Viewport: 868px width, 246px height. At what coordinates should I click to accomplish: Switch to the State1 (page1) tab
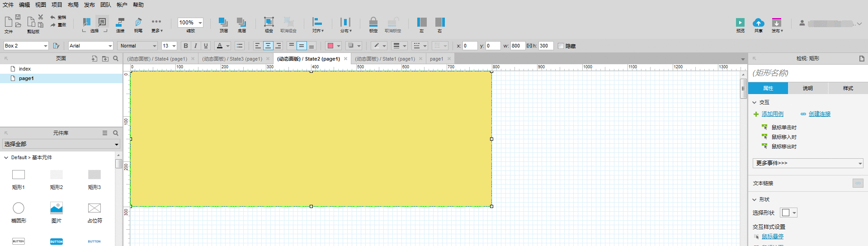385,59
